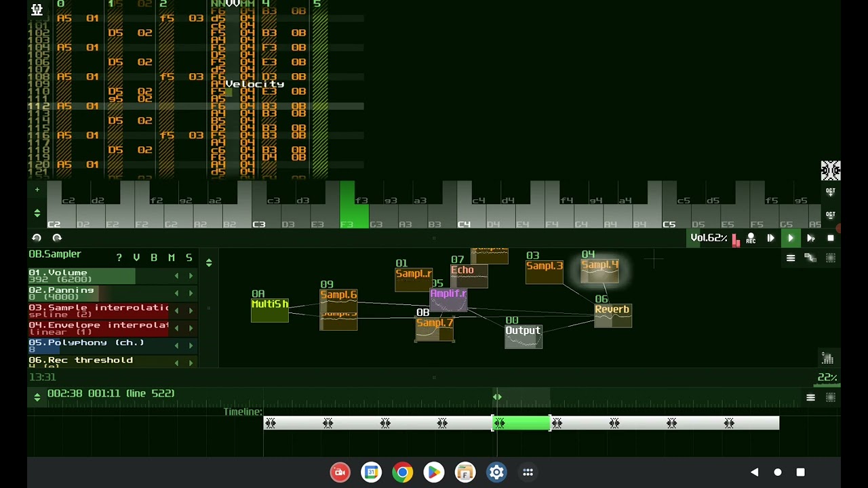Viewport: 868px width, 488px height.
Task: Decrease 01.Volume with left arrow
Action: 177,276
